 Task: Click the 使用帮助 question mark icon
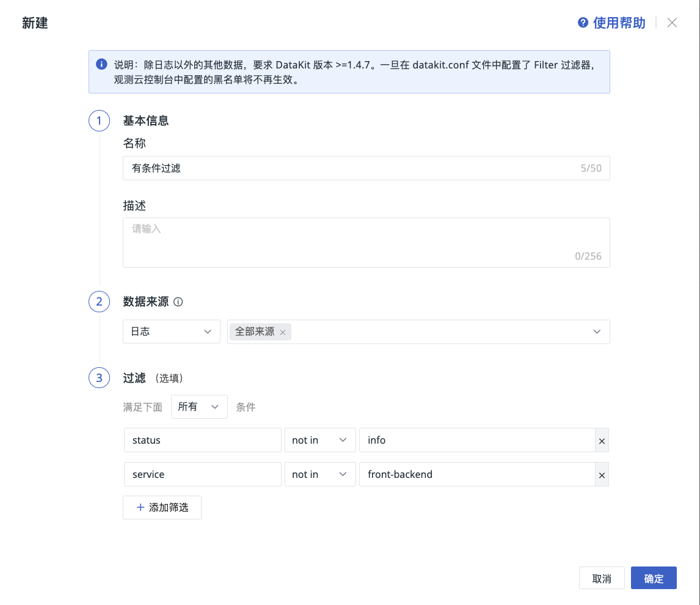583,23
